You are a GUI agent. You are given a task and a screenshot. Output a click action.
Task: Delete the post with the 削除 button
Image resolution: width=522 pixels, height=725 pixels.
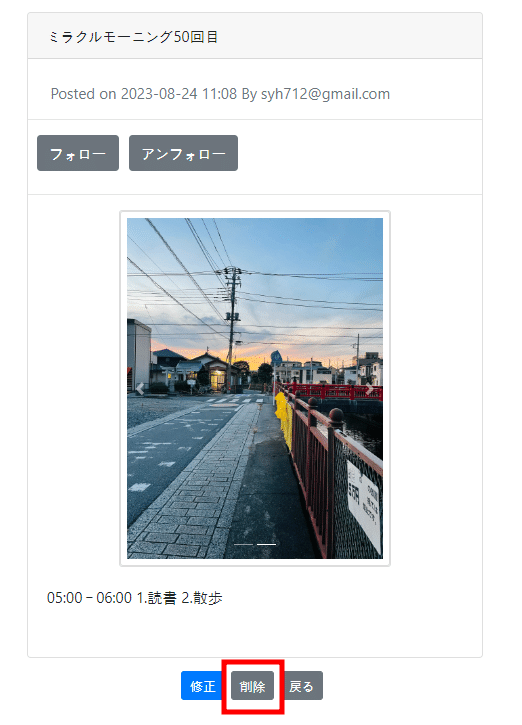[252, 686]
